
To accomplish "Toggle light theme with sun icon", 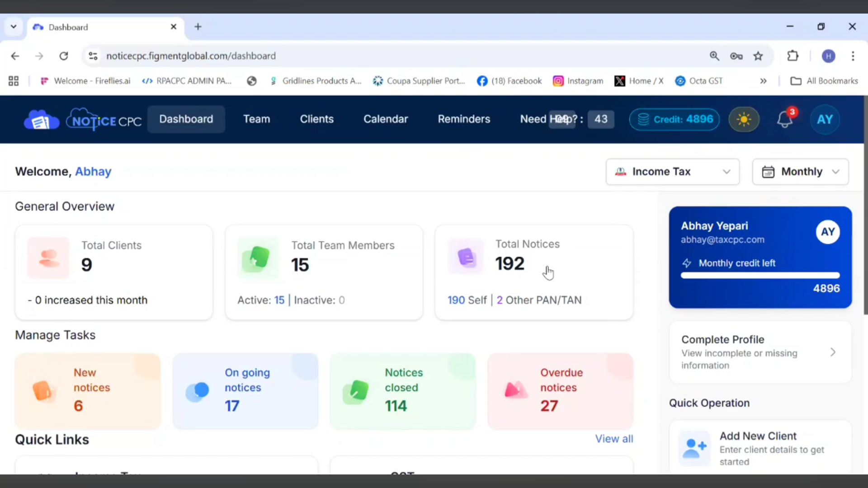I will [x=744, y=119].
